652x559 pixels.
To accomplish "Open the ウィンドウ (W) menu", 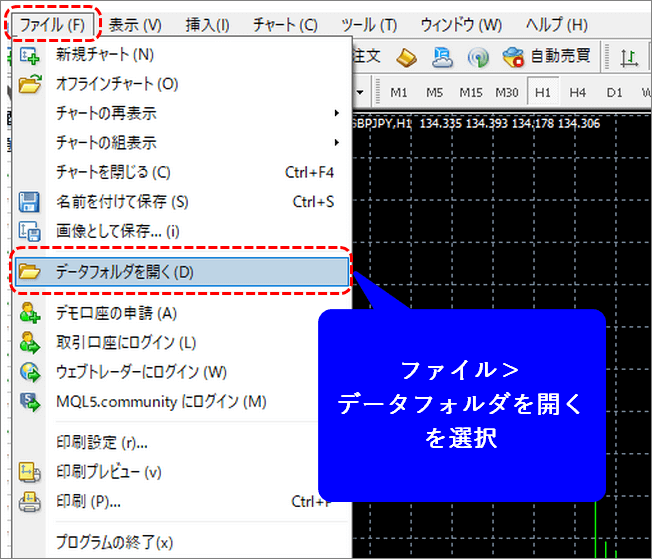I will (461, 25).
